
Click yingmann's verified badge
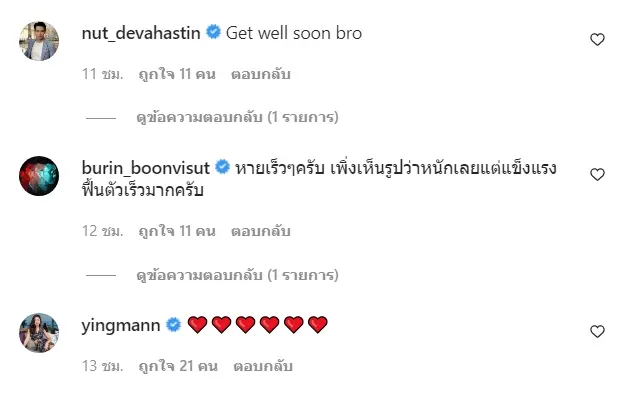pyautogui.click(x=173, y=325)
